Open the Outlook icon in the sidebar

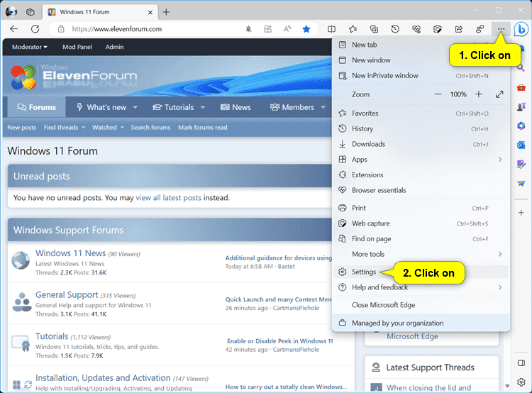coord(521,145)
